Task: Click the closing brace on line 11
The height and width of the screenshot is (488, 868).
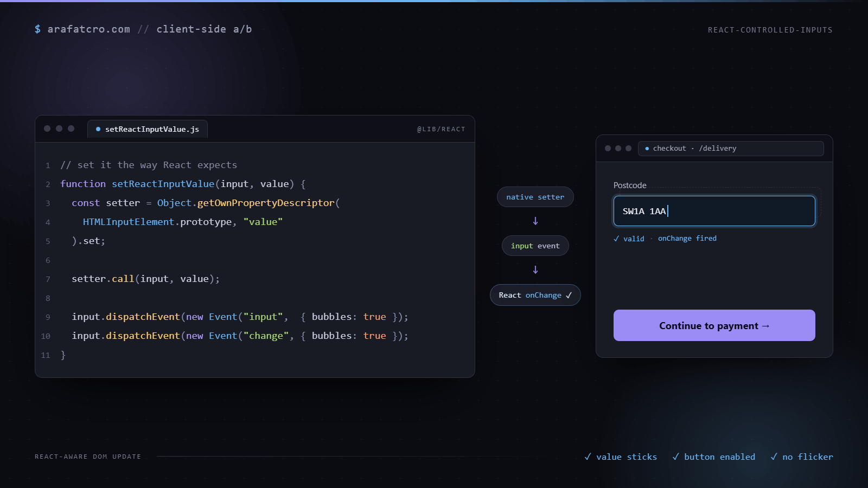Action: [63, 355]
